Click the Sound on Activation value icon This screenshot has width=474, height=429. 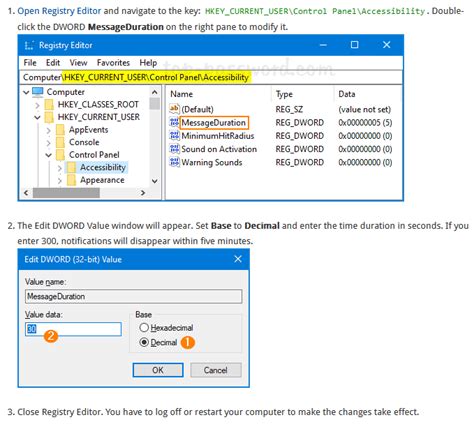174,149
